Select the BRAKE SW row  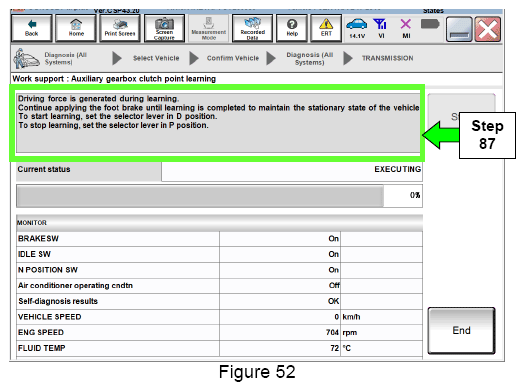point(219,239)
